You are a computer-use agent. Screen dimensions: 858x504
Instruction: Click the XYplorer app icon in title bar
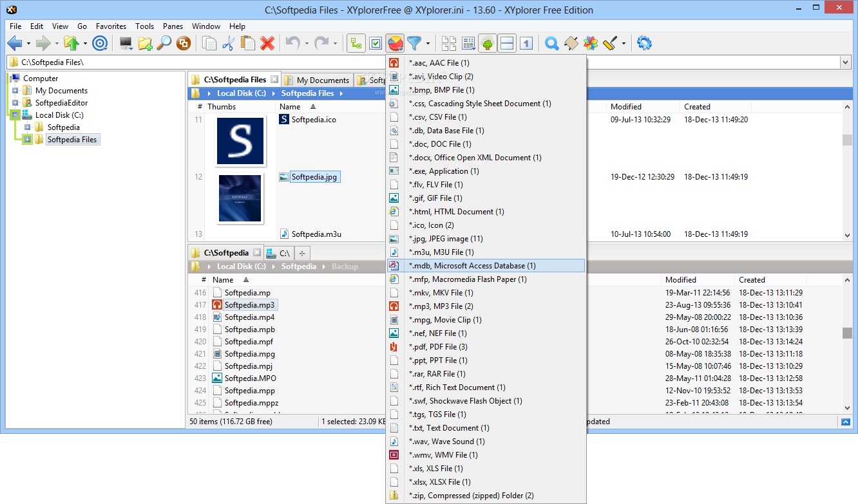pos(10,10)
